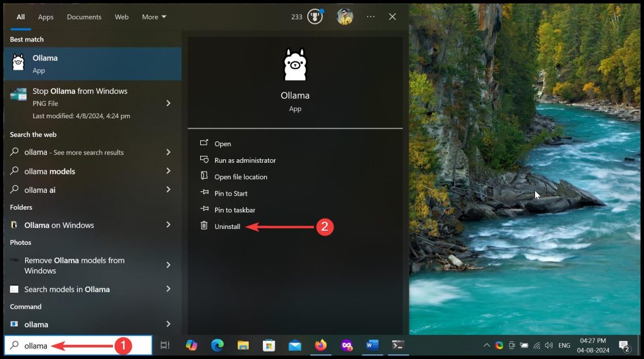
Task: Open the notification center icon
Action: [x=625, y=346]
